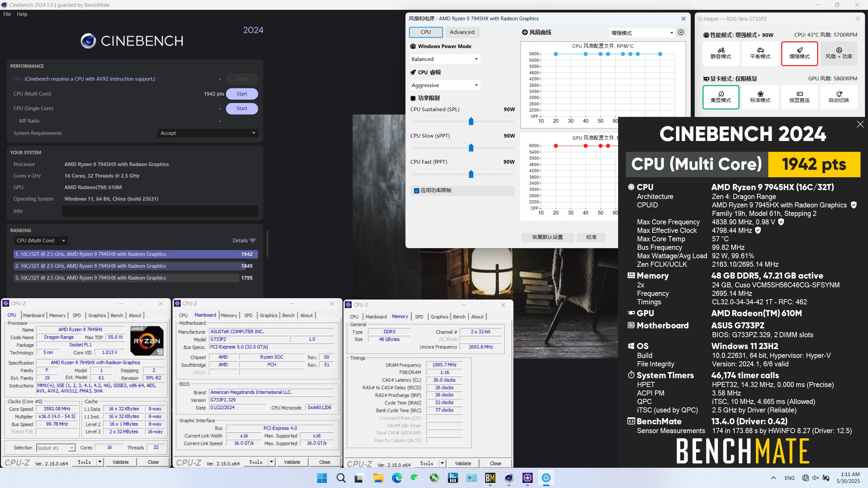Screen dimensions: 868x488
Task: Click the plus icon beside the fan profile dropdown
Action: click(x=681, y=33)
